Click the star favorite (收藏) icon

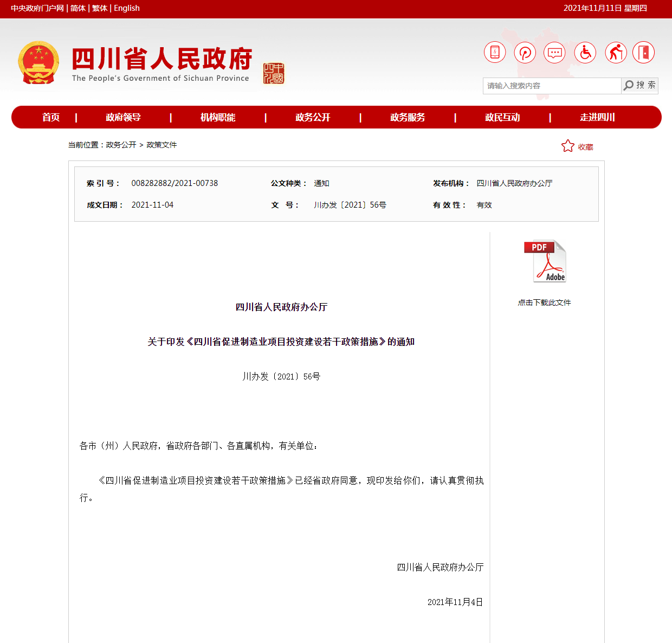pyautogui.click(x=567, y=146)
